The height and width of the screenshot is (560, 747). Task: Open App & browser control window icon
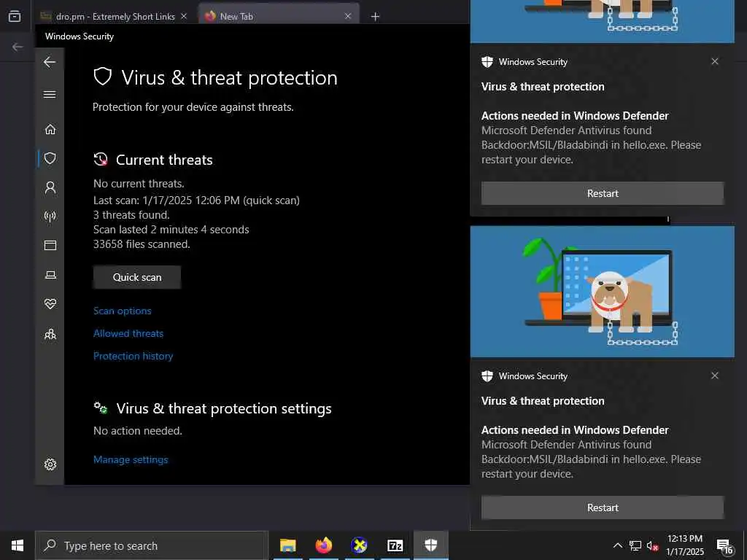pyautogui.click(x=50, y=245)
